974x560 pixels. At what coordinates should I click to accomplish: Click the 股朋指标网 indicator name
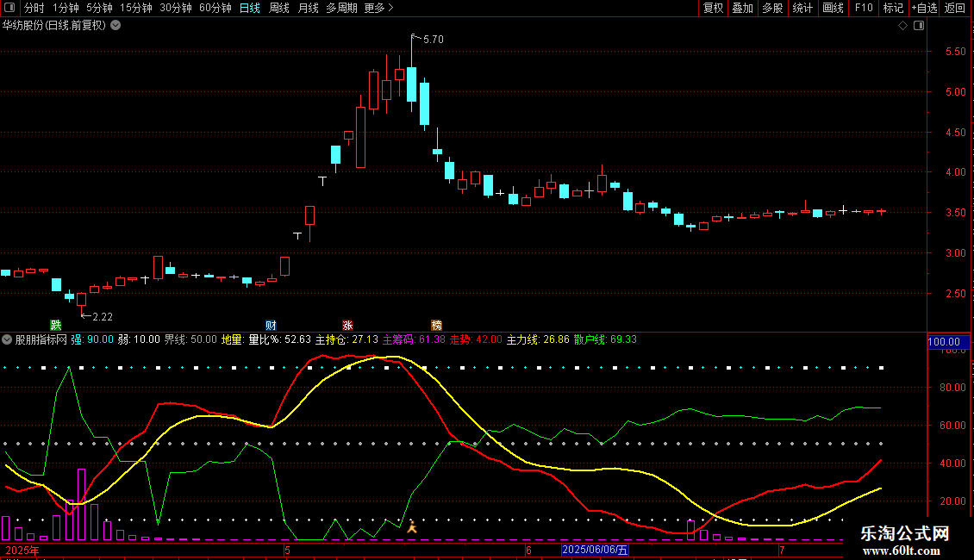point(41,339)
